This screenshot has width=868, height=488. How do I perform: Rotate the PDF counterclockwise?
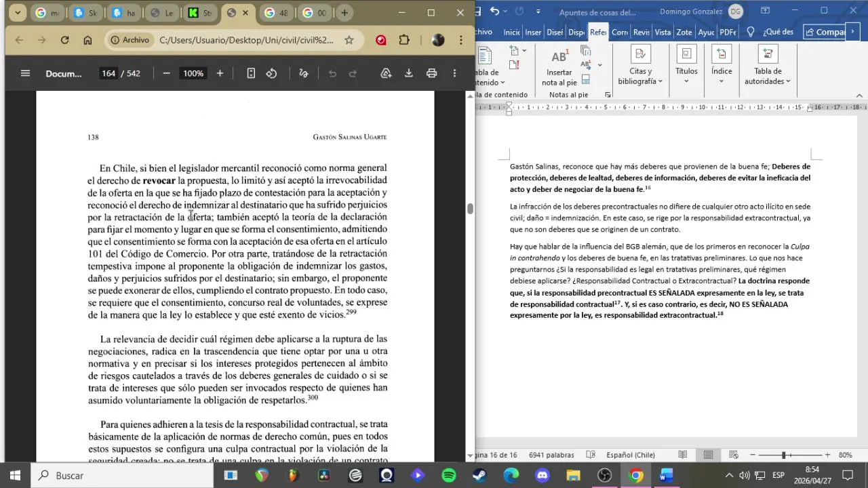(271, 73)
